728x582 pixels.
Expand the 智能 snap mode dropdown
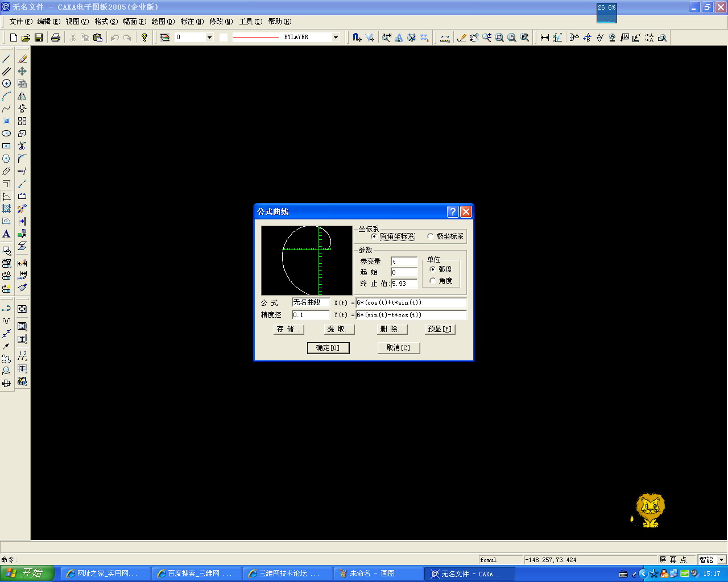tap(722, 560)
